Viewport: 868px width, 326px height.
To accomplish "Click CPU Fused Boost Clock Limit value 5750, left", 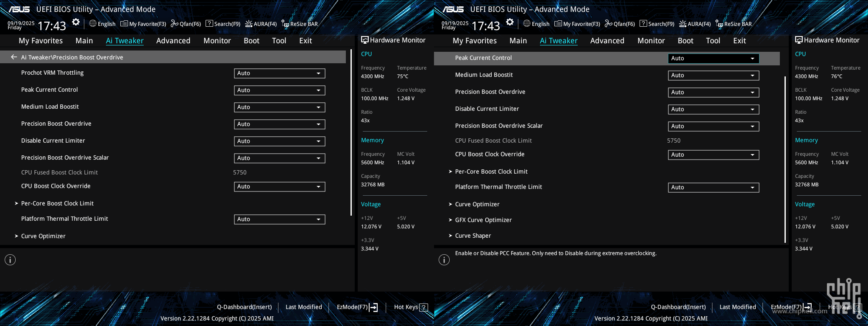I will (x=240, y=172).
